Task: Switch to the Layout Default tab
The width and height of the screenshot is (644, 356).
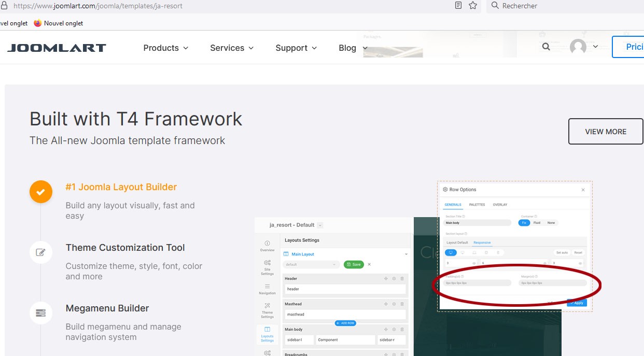Action: (x=457, y=243)
